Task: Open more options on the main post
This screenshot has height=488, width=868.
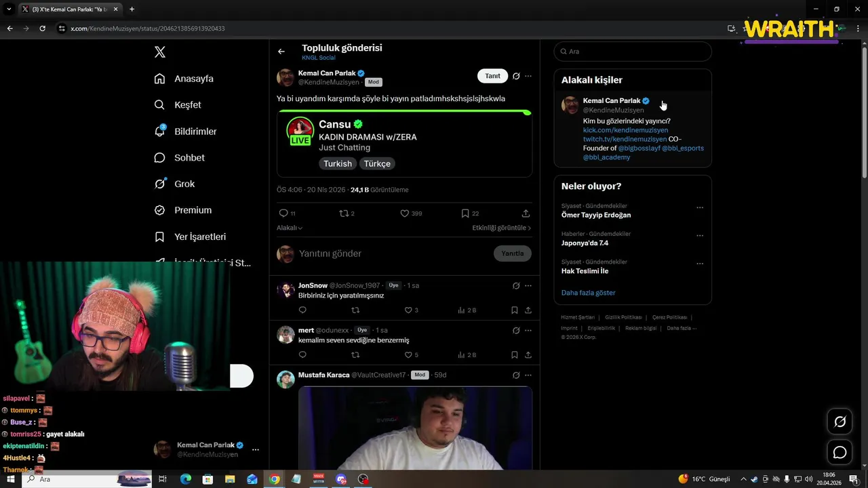Action: pyautogui.click(x=528, y=76)
